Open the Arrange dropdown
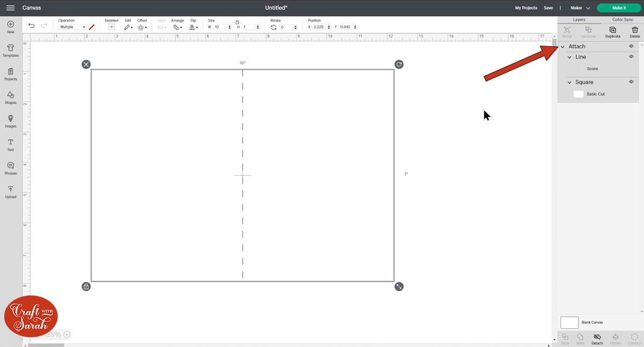 (x=177, y=27)
